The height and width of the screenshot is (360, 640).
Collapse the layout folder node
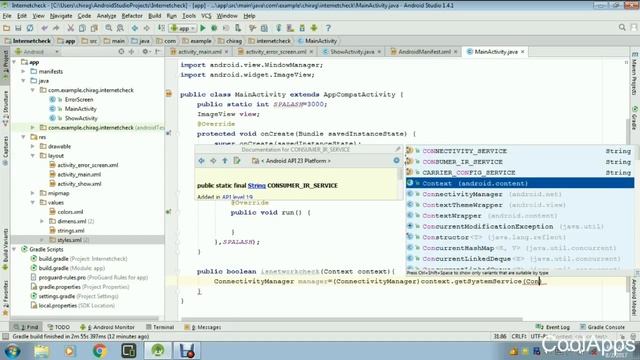33,156
